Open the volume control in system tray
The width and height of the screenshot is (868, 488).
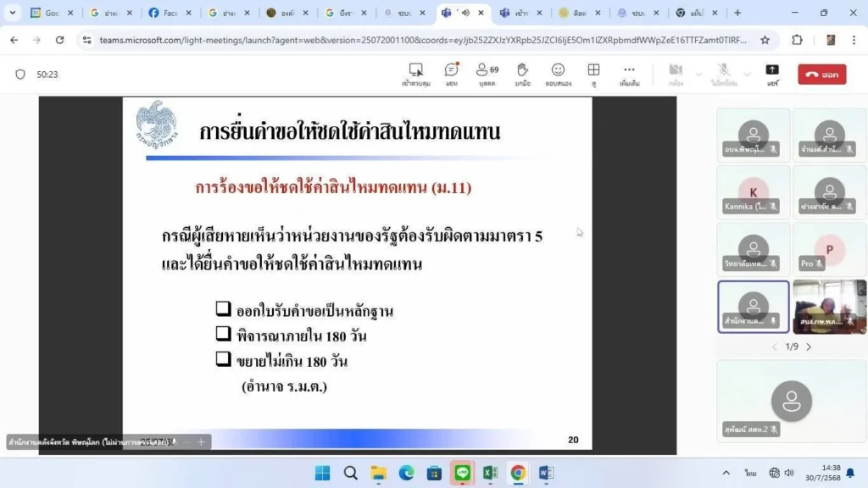[789, 473]
